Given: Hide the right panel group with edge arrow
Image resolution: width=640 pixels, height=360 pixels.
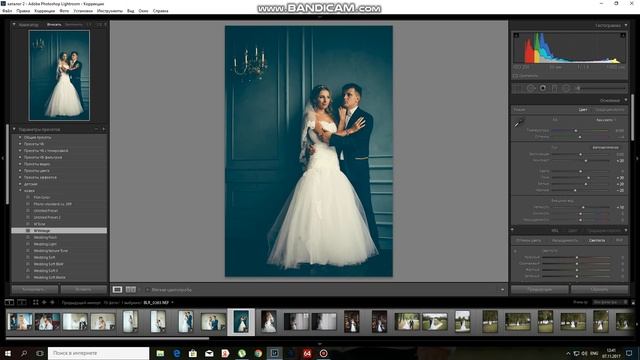Looking at the screenshot, I should [637, 158].
